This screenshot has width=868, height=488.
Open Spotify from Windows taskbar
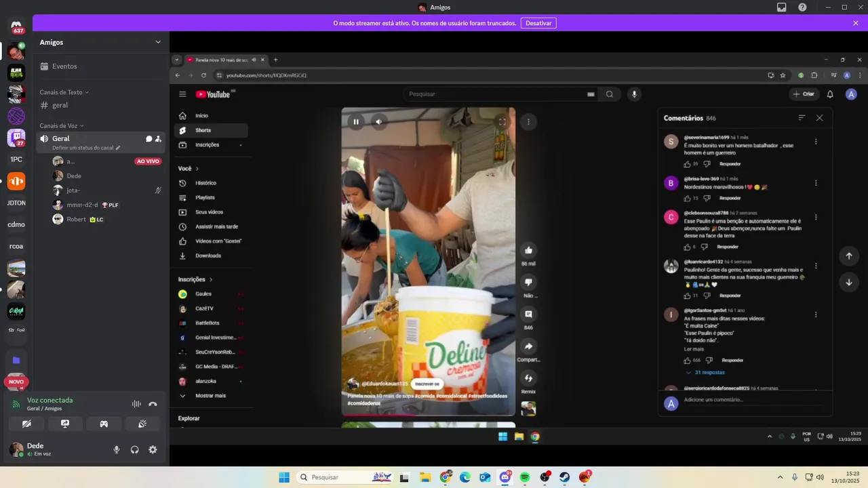coord(525,477)
